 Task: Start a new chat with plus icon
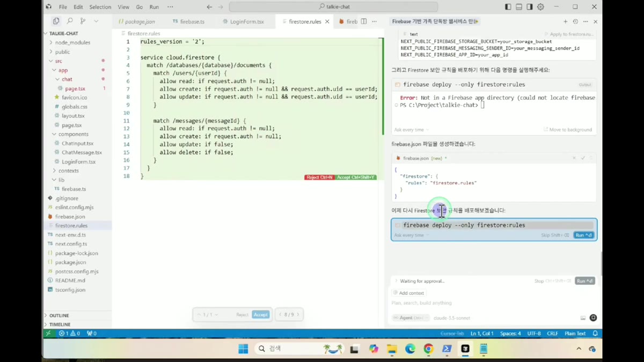tap(565, 21)
